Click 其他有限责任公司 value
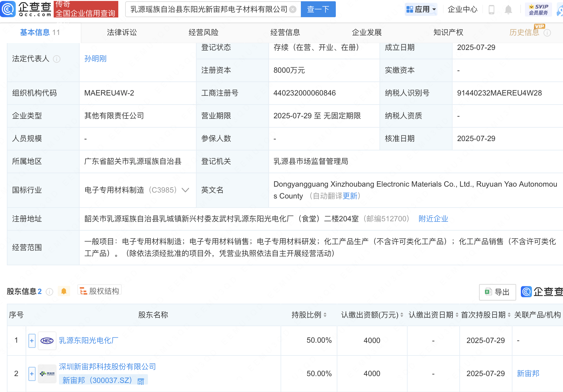Image resolution: width=563 pixels, height=392 pixels. tap(114, 116)
